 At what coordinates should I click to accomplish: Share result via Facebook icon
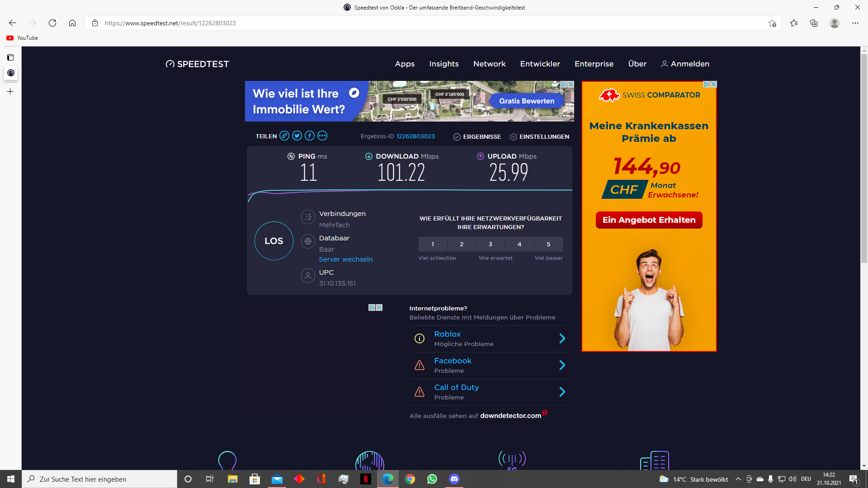tap(310, 136)
